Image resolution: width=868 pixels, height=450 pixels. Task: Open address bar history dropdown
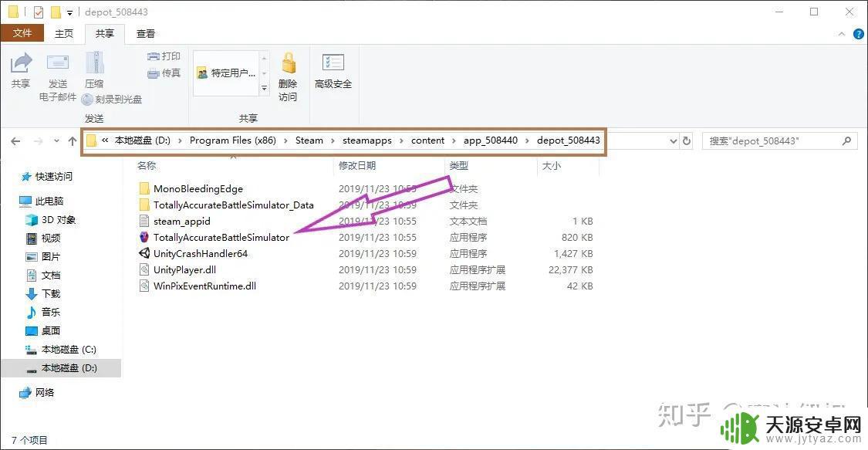pos(673,141)
